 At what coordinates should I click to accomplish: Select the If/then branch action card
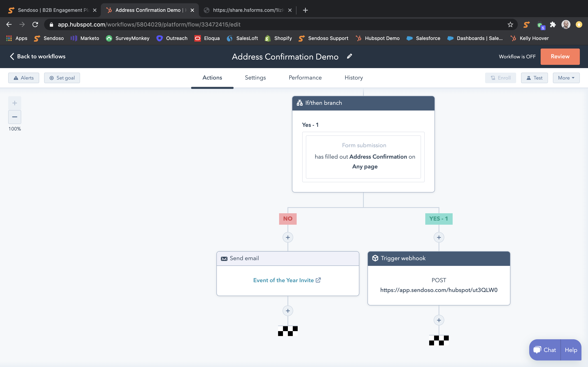pos(363,103)
